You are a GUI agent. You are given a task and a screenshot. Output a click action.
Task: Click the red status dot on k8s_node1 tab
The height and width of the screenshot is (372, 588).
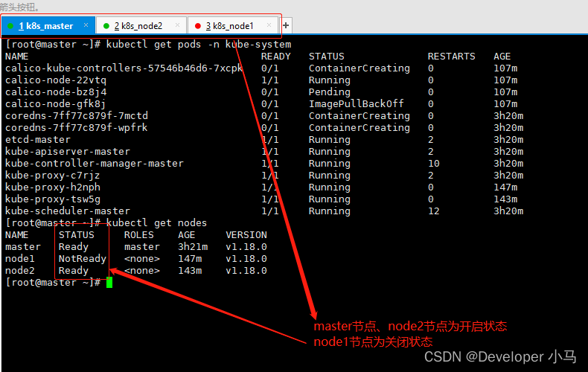(198, 26)
